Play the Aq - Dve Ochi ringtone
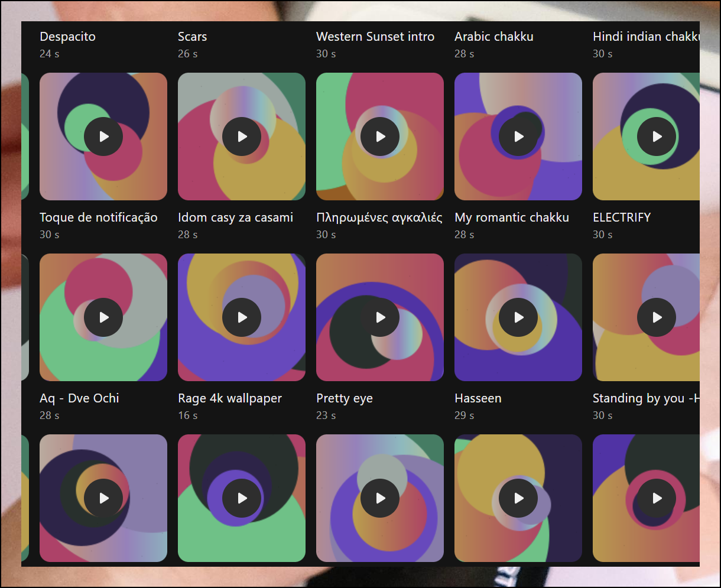 pos(103,317)
